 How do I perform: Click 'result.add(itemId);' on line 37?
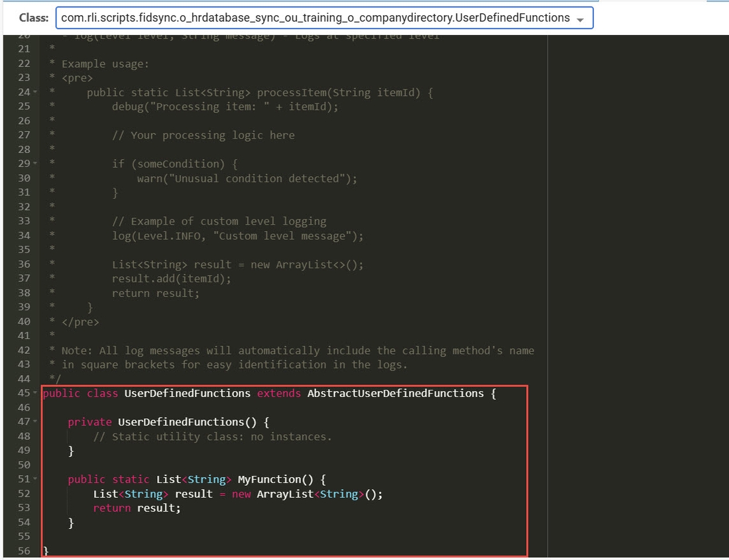(x=172, y=278)
